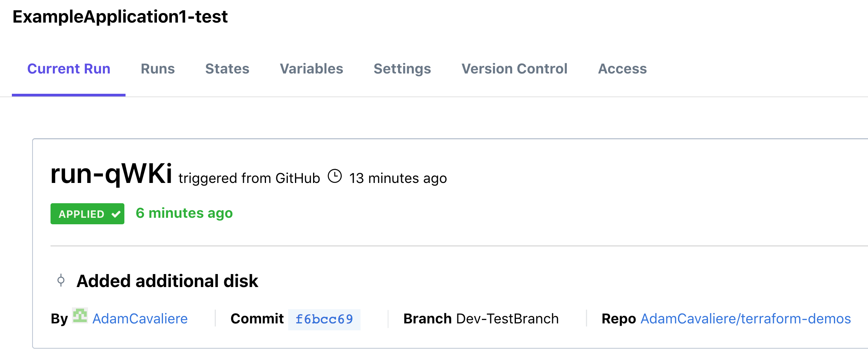Click the 13 minutes ago trigger time
Image resolution: width=868 pixels, height=359 pixels.
398,178
